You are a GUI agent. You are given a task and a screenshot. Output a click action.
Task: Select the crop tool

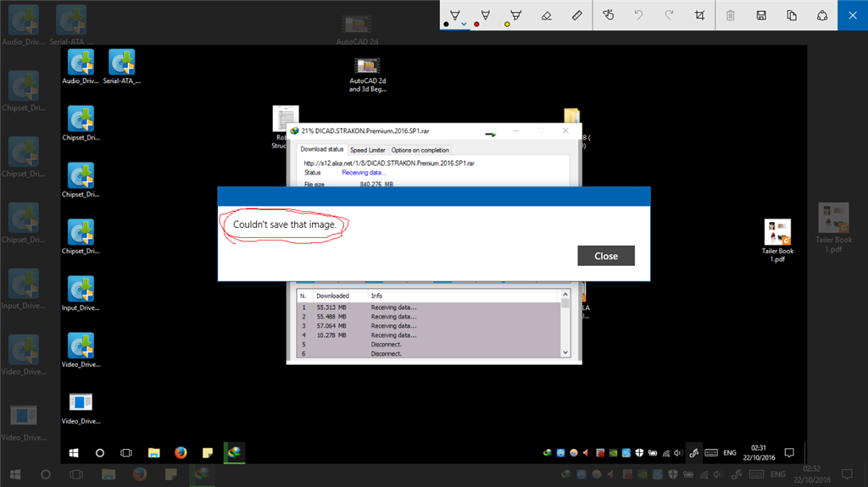coord(699,15)
